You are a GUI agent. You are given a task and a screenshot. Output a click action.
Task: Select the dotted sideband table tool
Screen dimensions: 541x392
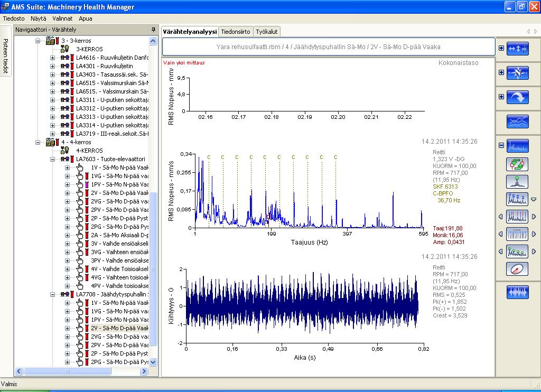517,234
